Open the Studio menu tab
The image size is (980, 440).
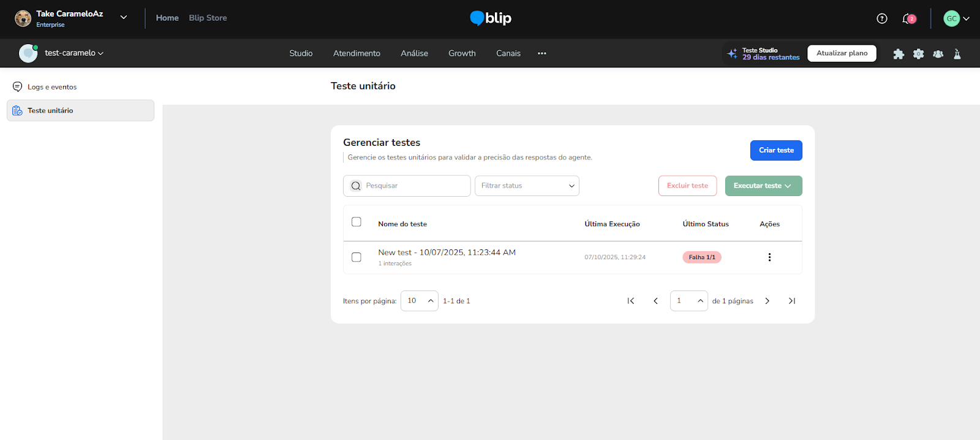[301, 53]
